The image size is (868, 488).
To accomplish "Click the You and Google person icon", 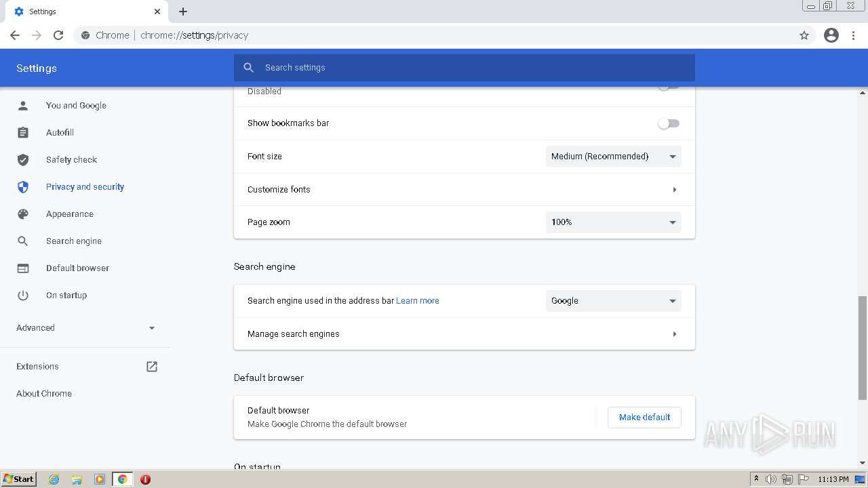I will coord(23,106).
